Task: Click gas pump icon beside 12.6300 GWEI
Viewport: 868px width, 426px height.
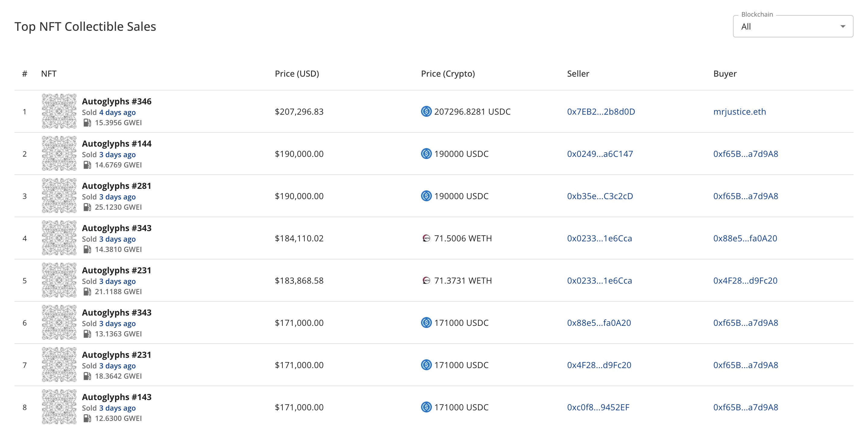Action: pos(87,418)
